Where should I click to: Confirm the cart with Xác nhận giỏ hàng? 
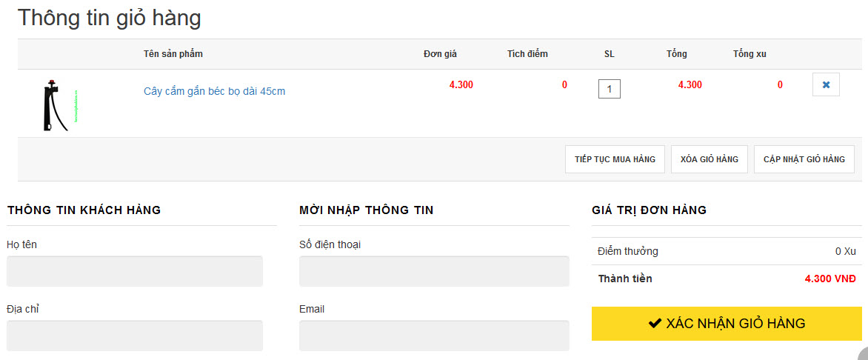[727, 324]
